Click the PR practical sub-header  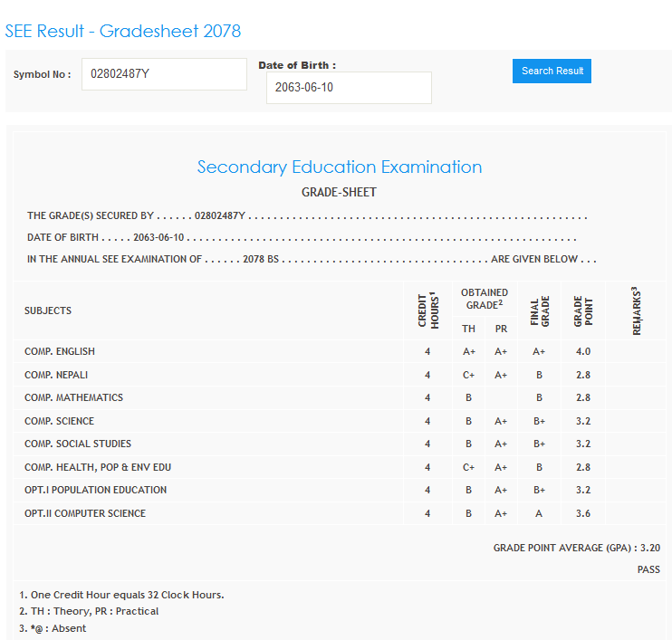tap(501, 329)
